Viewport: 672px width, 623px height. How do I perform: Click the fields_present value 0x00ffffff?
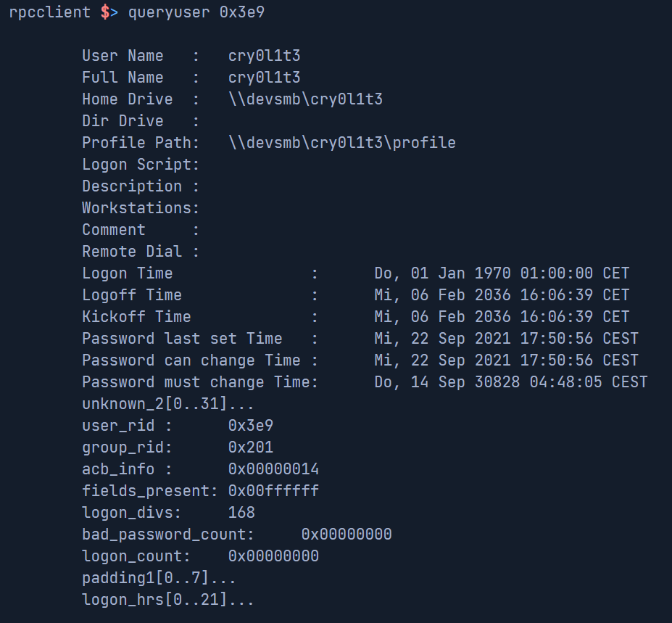(273, 491)
